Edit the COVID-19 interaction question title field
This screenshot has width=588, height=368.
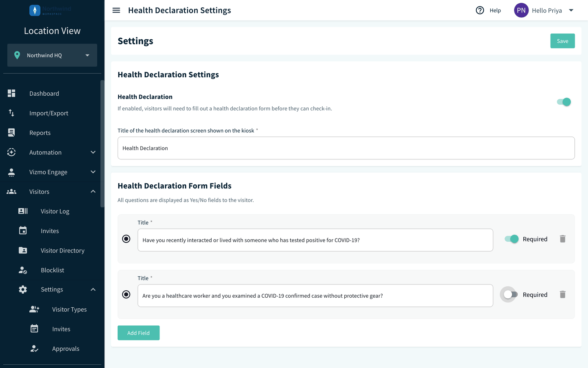(x=315, y=240)
